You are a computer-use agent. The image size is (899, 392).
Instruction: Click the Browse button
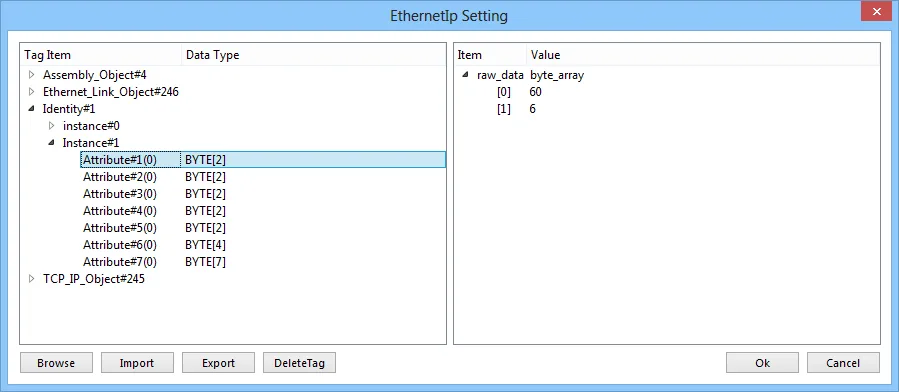coord(56,363)
